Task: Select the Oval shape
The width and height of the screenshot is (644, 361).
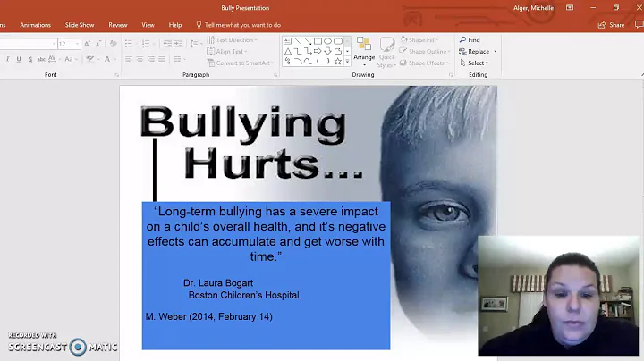Action: pyautogui.click(x=327, y=41)
